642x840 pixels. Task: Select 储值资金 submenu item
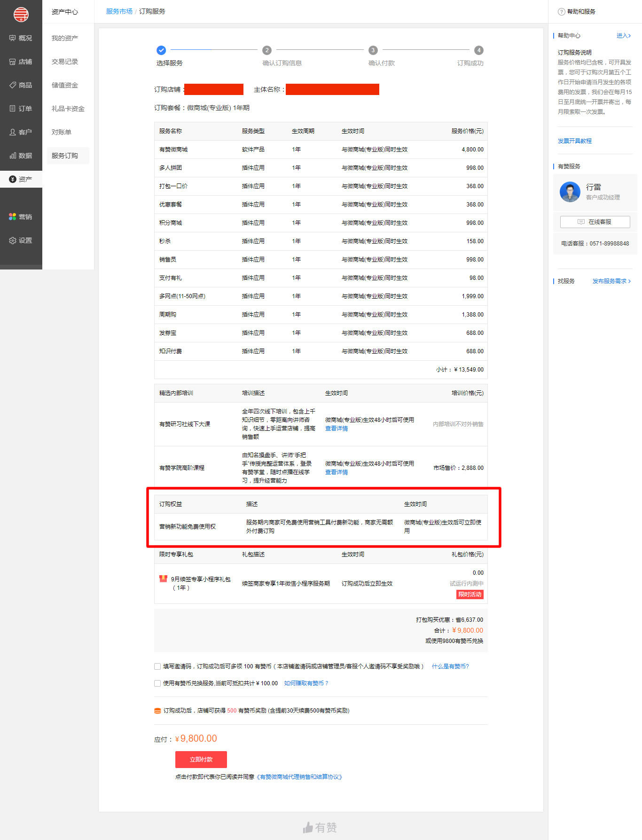[x=65, y=85]
